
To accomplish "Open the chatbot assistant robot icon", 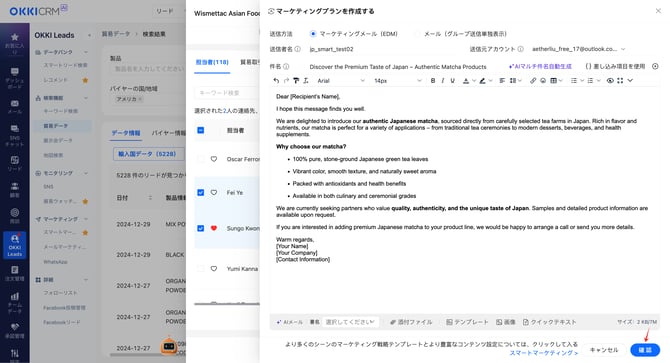I will tap(169, 346).
